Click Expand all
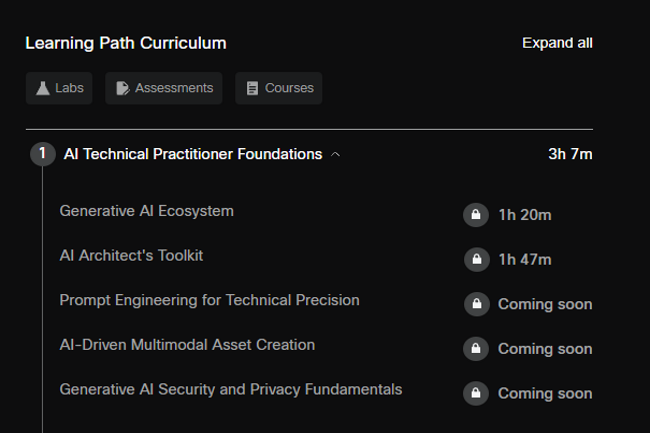Image resolution: width=650 pixels, height=433 pixels. 557,43
